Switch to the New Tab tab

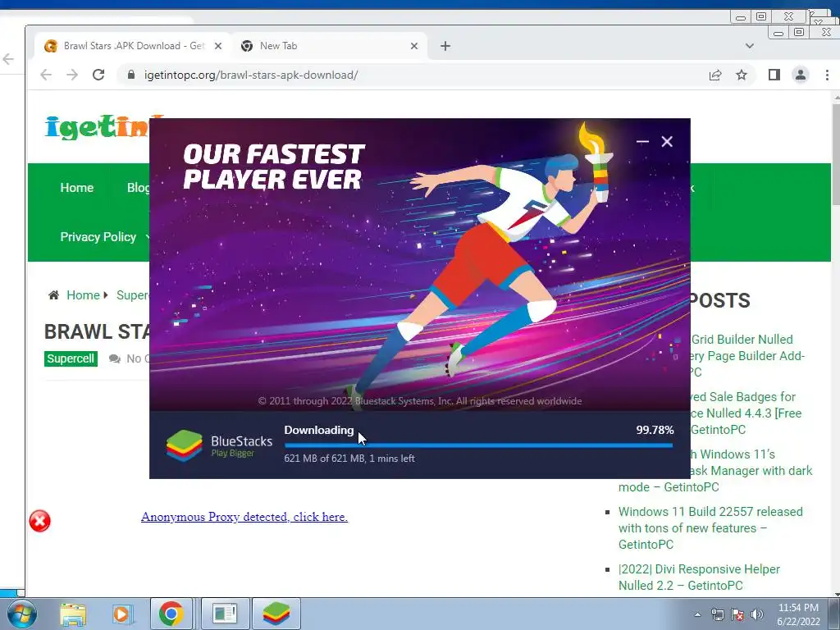click(x=331, y=46)
